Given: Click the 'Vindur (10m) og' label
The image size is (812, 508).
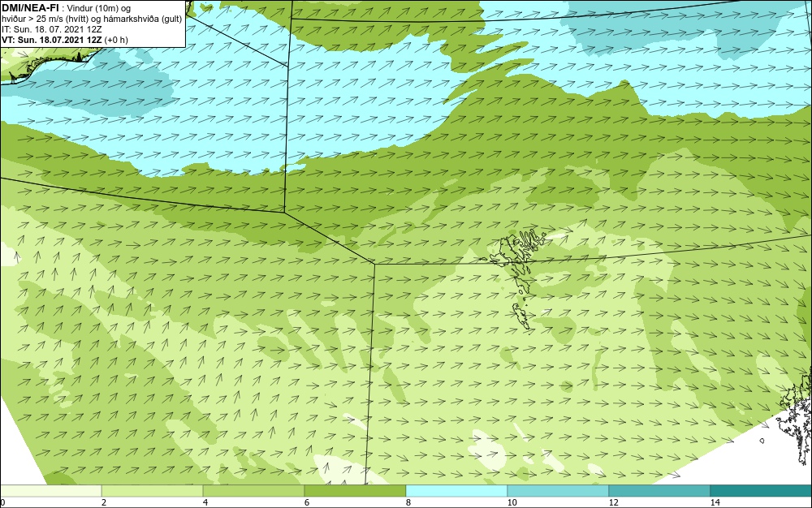Looking at the screenshot, I should pos(99,8).
